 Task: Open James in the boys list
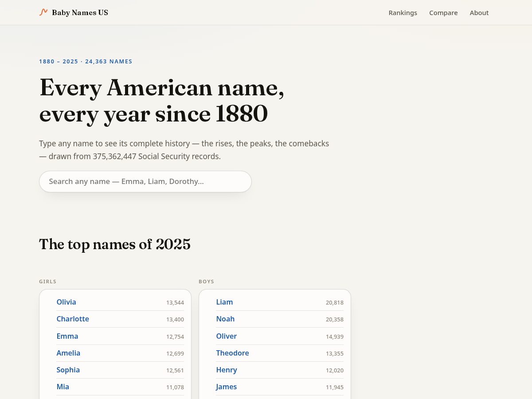[227, 387]
